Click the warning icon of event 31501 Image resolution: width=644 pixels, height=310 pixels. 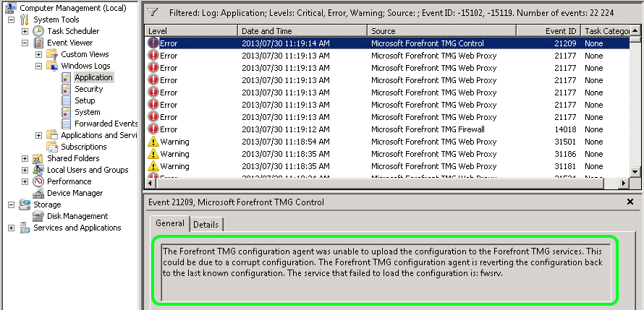(153, 142)
